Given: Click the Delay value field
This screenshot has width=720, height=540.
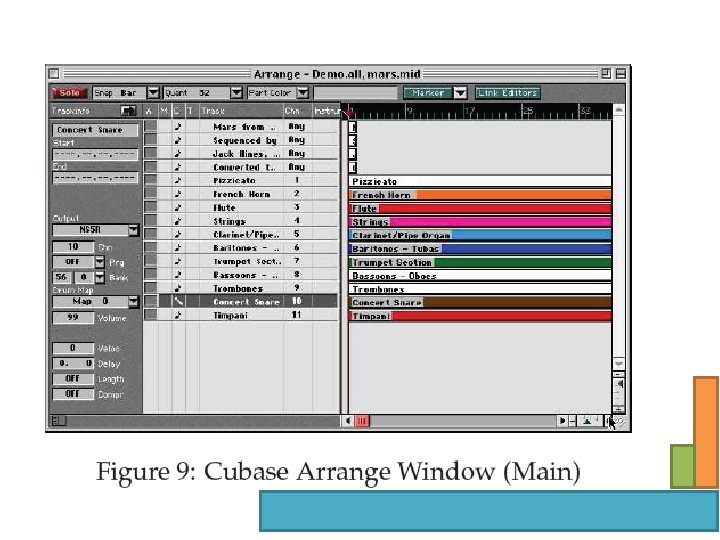Looking at the screenshot, I should [73, 364].
